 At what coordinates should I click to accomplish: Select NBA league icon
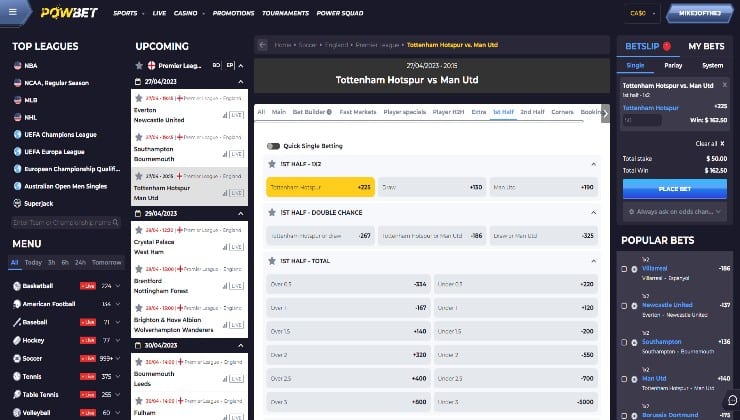[x=17, y=66]
